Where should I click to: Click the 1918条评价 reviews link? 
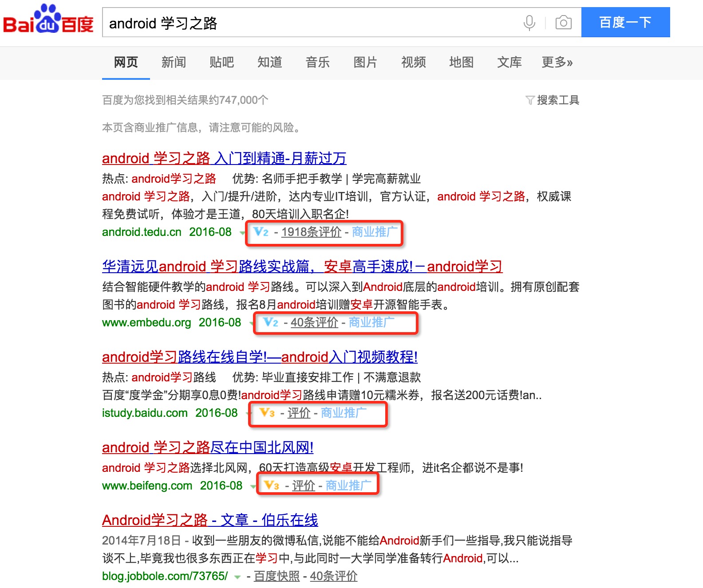(x=312, y=232)
